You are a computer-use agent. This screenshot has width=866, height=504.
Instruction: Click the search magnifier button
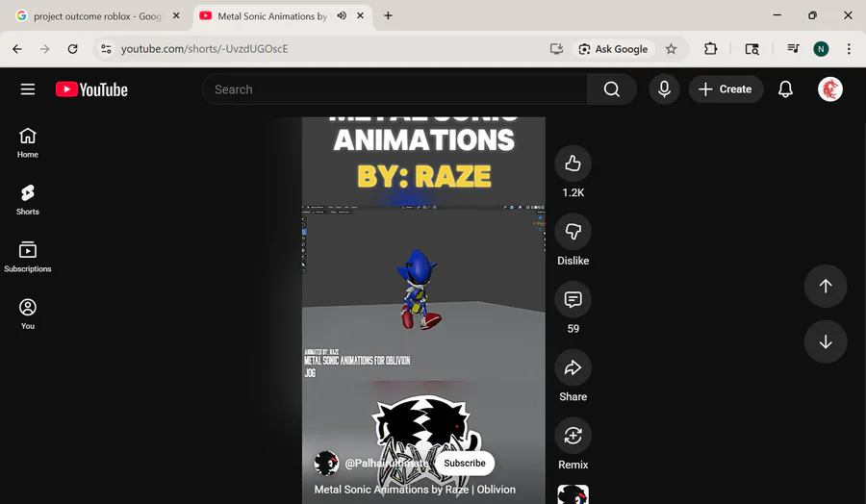(x=611, y=89)
